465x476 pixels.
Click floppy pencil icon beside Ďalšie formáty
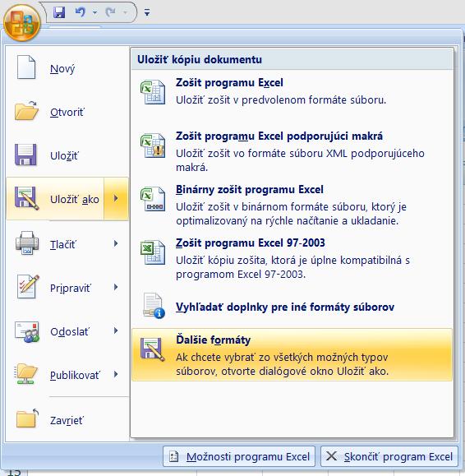click(x=153, y=349)
